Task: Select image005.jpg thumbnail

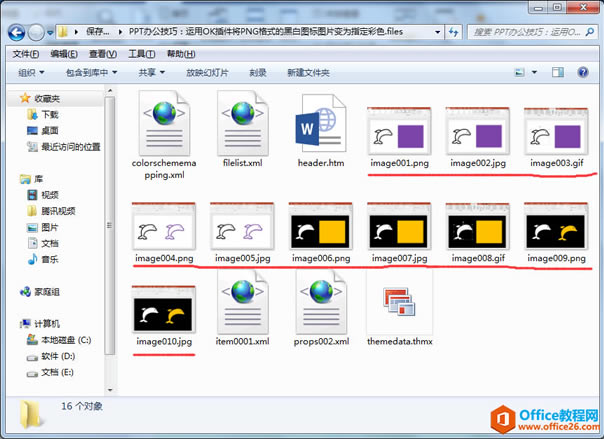Action: [242, 226]
